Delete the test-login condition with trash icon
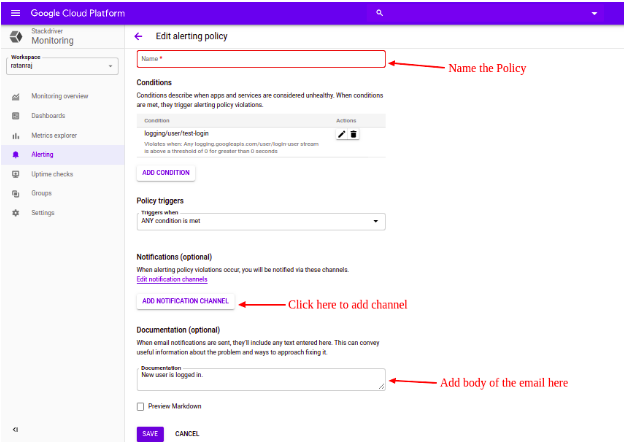The width and height of the screenshot is (624, 447). (353, 135)
